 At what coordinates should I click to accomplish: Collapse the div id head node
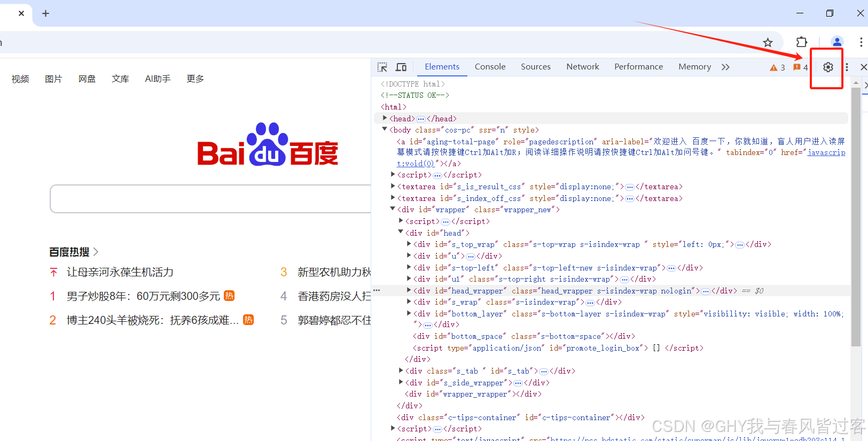[401, 231]
